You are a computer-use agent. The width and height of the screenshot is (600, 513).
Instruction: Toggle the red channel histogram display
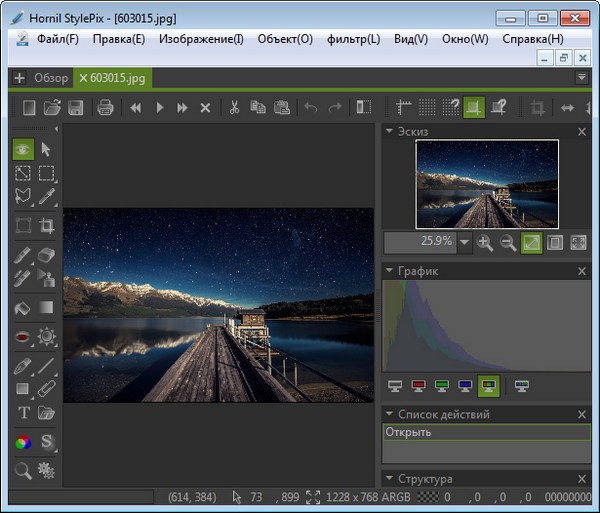416,386
